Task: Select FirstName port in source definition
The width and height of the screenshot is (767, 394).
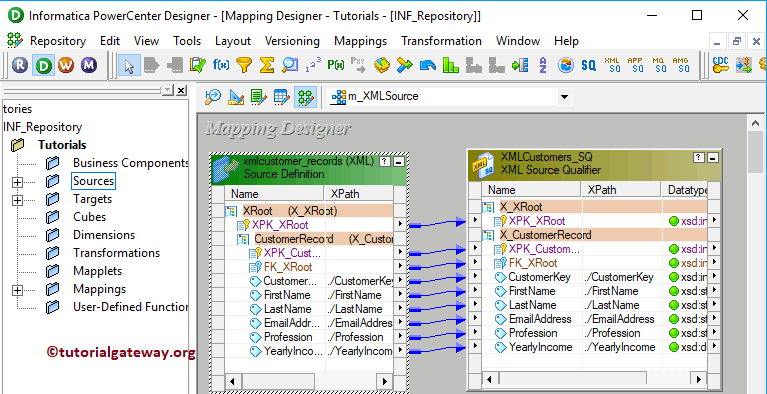Action: 287,295
